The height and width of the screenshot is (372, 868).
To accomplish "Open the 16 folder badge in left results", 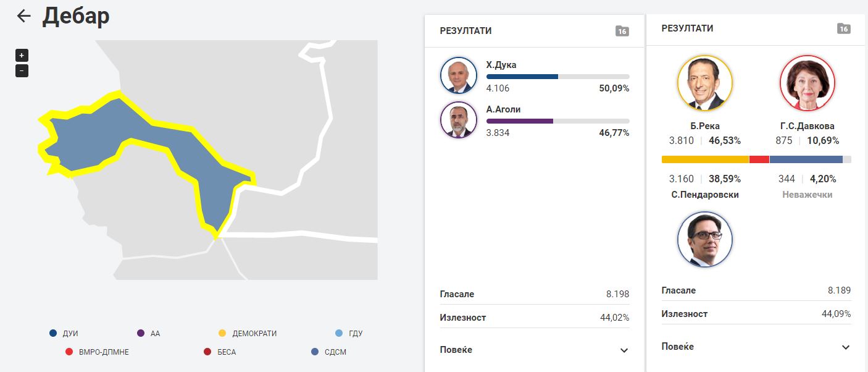I will (x=622, y=31).
